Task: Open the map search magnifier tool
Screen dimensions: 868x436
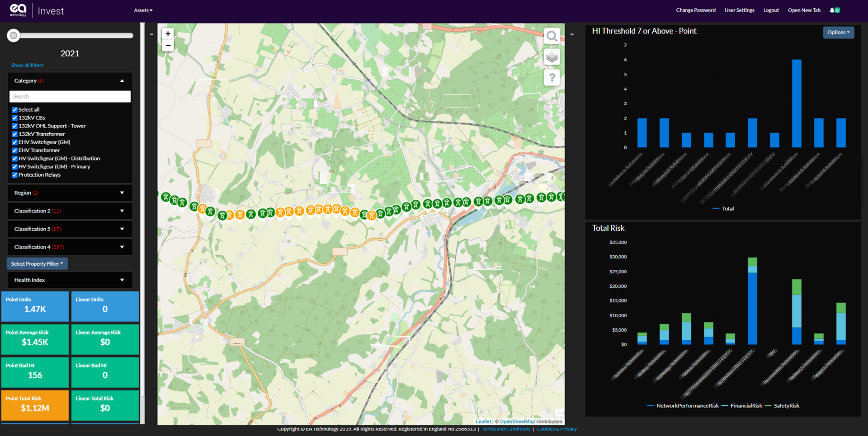Action: [552, 36]
